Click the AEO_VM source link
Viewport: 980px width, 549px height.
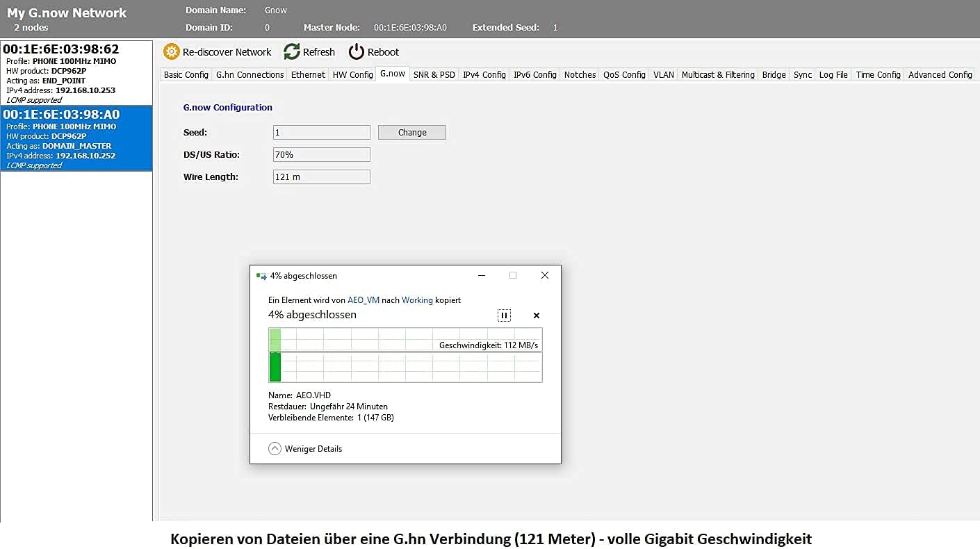(364, 300)
